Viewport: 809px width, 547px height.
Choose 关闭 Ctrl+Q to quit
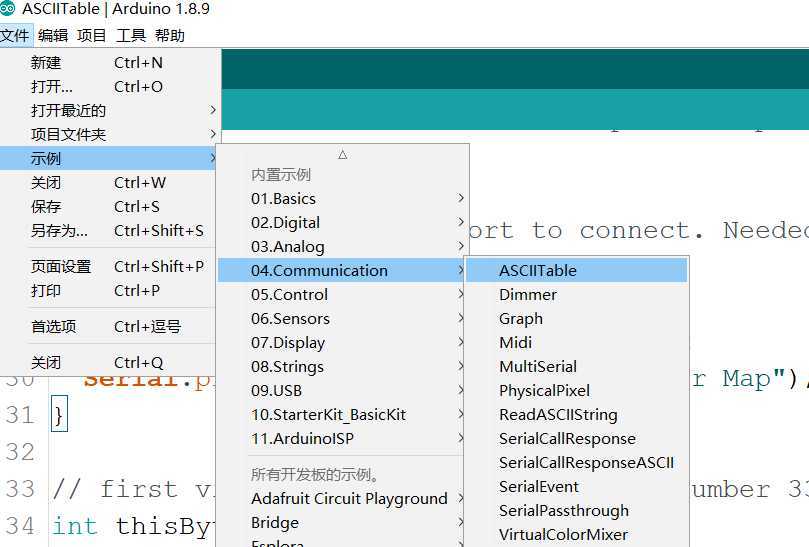click(107, 362)
